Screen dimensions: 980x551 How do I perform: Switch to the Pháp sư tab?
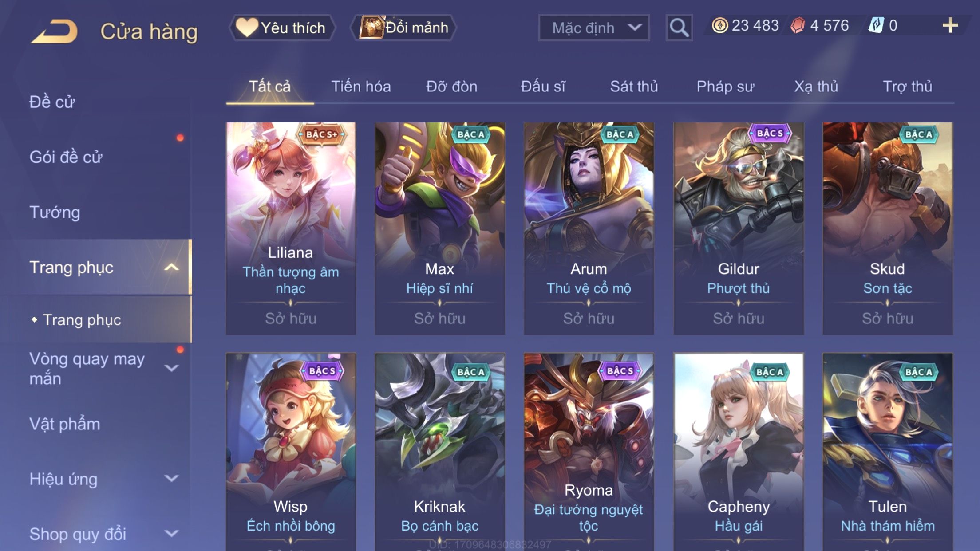(725, 86)
